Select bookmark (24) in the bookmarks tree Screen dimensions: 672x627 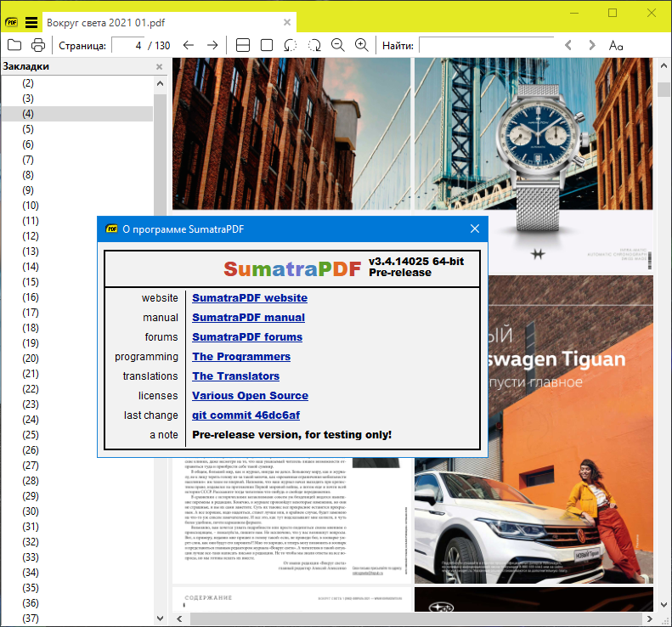point(31,420)
